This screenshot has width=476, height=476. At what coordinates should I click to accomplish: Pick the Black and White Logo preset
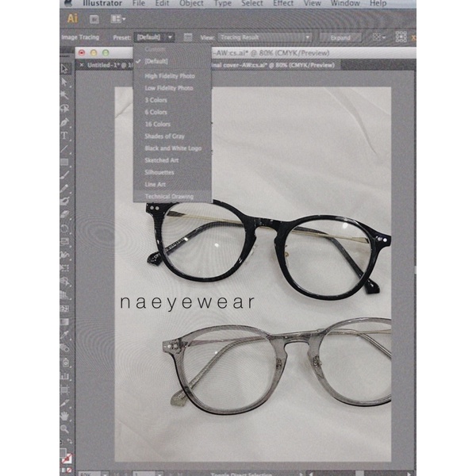tap(172, 148)
